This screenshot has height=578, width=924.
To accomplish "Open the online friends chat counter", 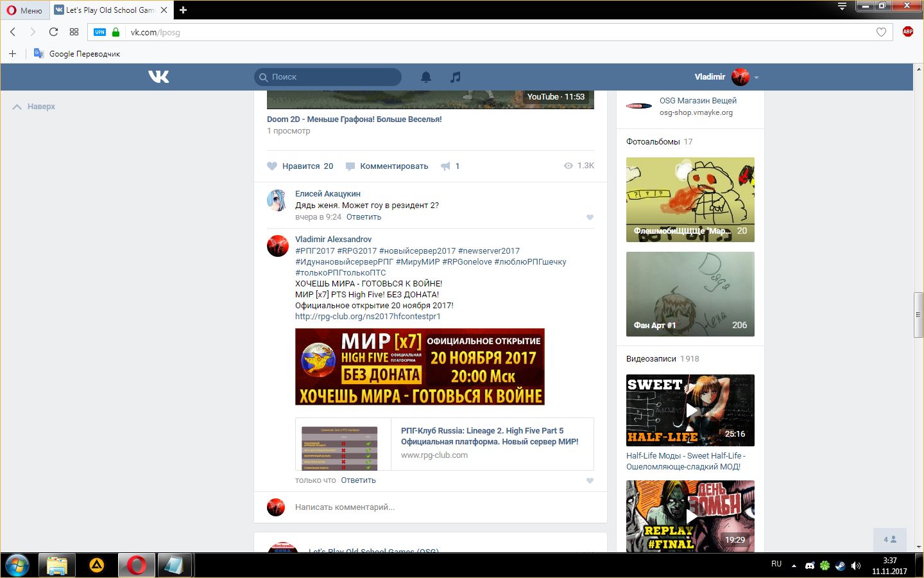I will coord(889,539).
